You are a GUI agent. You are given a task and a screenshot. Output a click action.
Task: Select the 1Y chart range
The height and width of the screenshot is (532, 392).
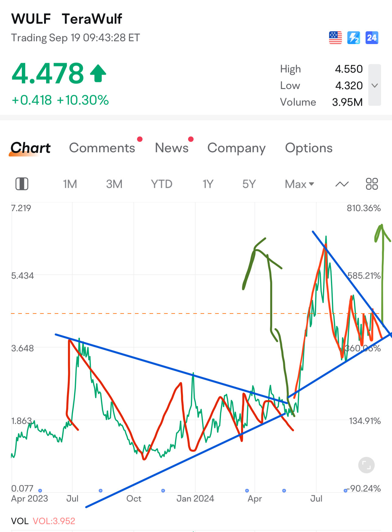(x=208, y=184)
